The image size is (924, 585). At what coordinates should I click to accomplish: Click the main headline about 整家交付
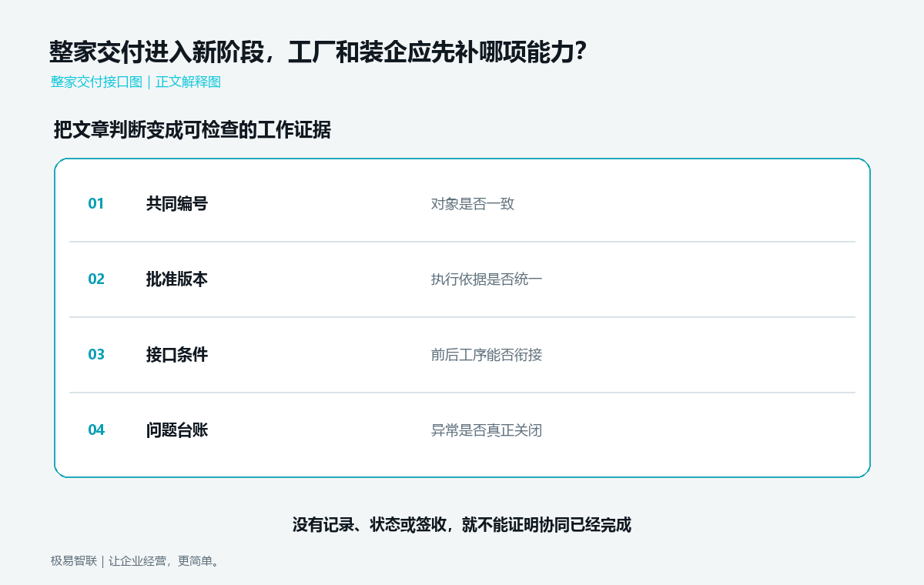click(318, 52)
